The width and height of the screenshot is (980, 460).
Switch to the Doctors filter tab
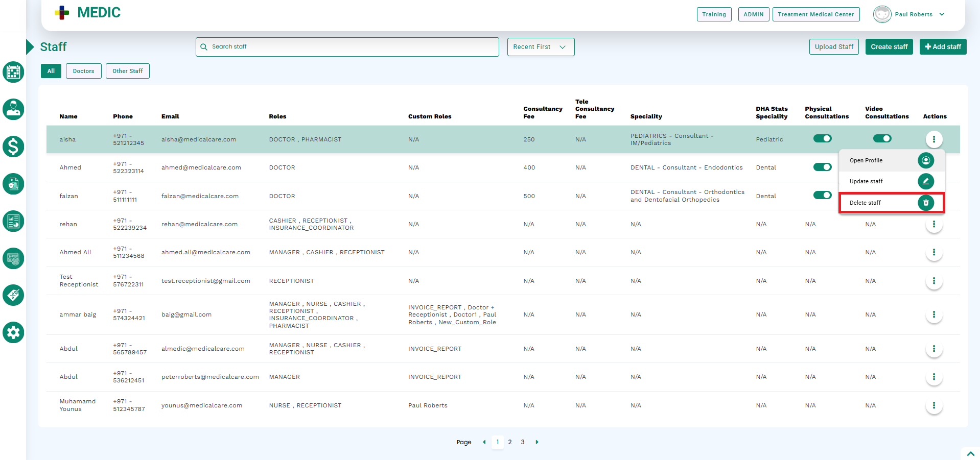click(x=83, y=71)
